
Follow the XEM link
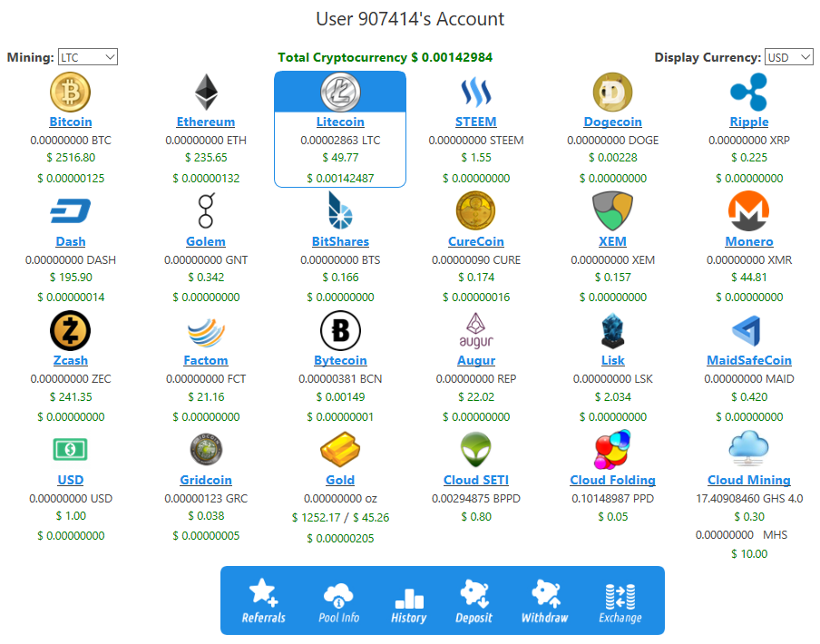click(612, 241)
